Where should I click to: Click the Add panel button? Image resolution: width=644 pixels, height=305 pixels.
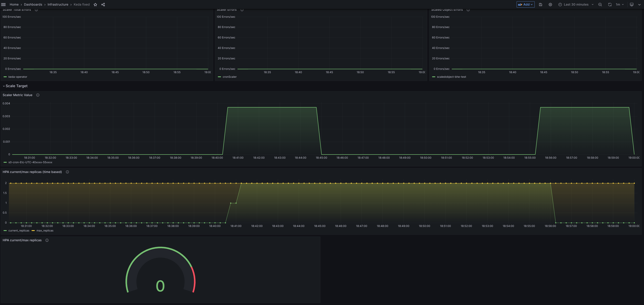(x=525, y=4)
